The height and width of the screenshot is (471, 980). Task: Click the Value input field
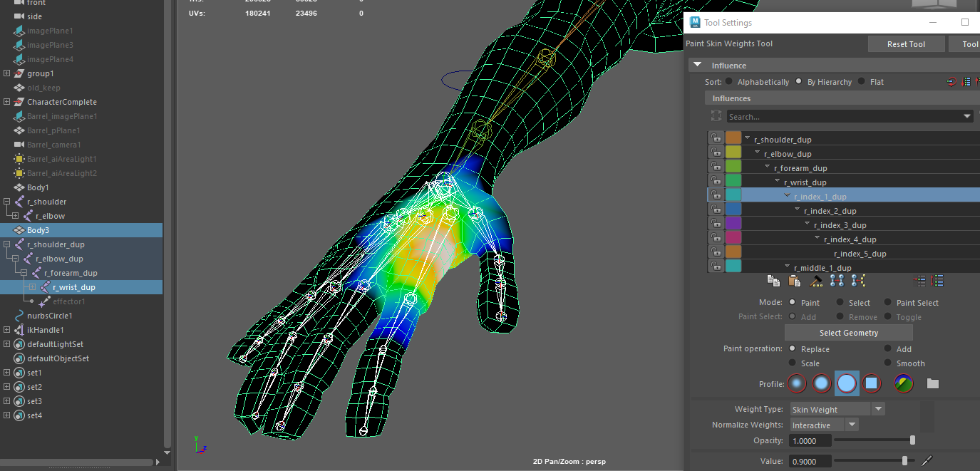(x=810, y=461)
